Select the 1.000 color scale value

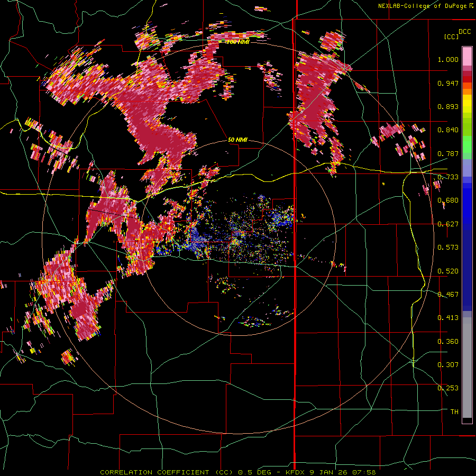[x=448, y=59]
